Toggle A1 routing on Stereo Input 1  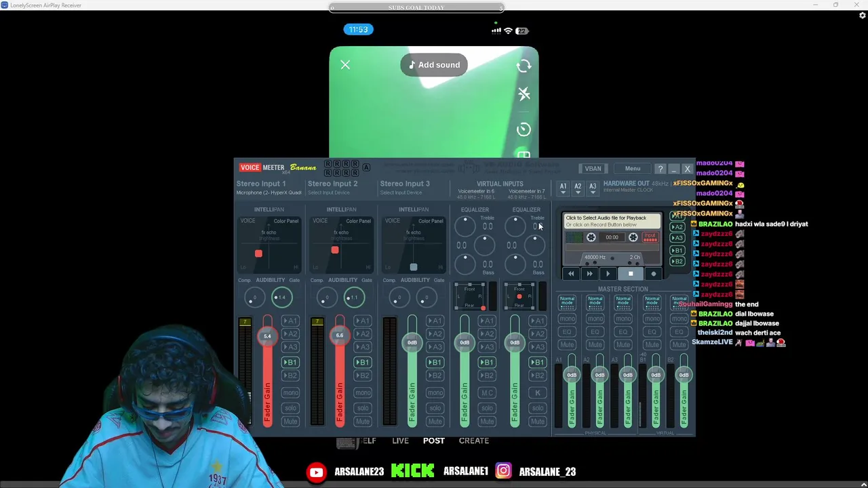pyautogui.click(x=290, y=321)
